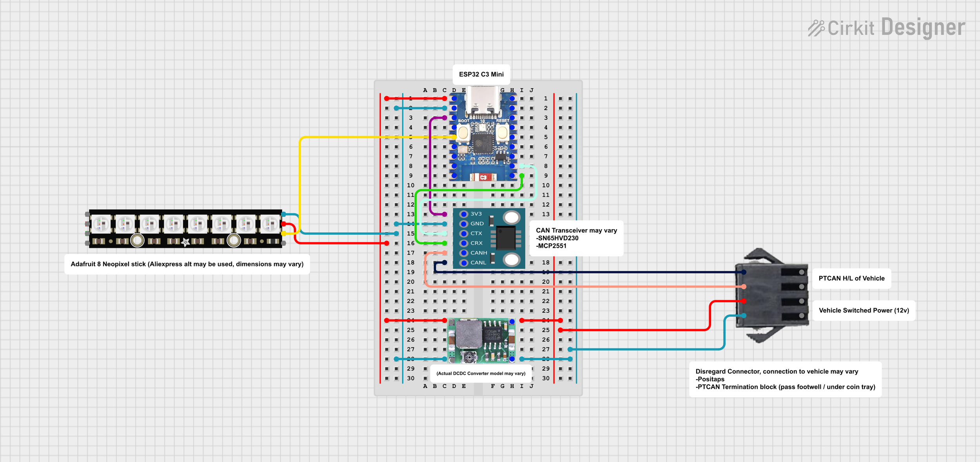Click the CANH pin on CAN transceiver

(464, 253)
